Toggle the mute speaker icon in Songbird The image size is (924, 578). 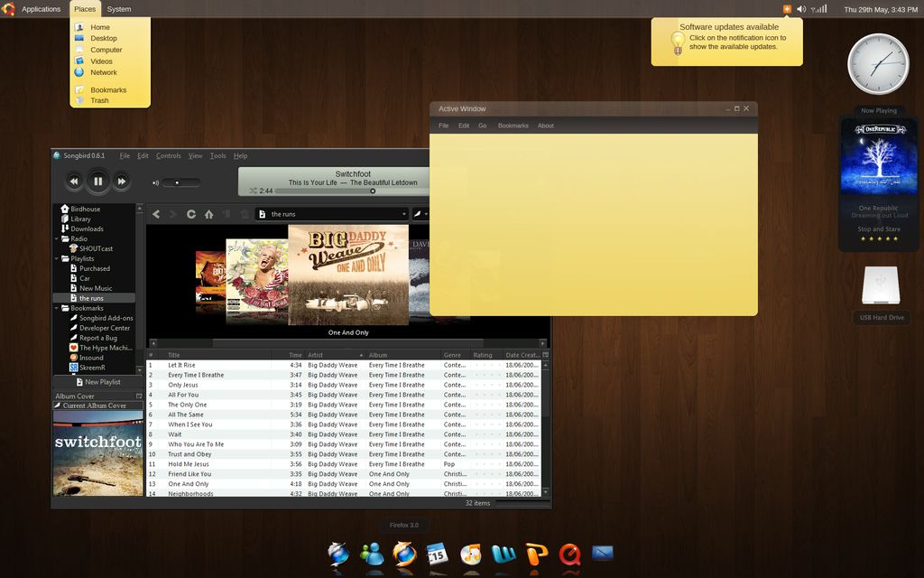(x=154, y=181)
